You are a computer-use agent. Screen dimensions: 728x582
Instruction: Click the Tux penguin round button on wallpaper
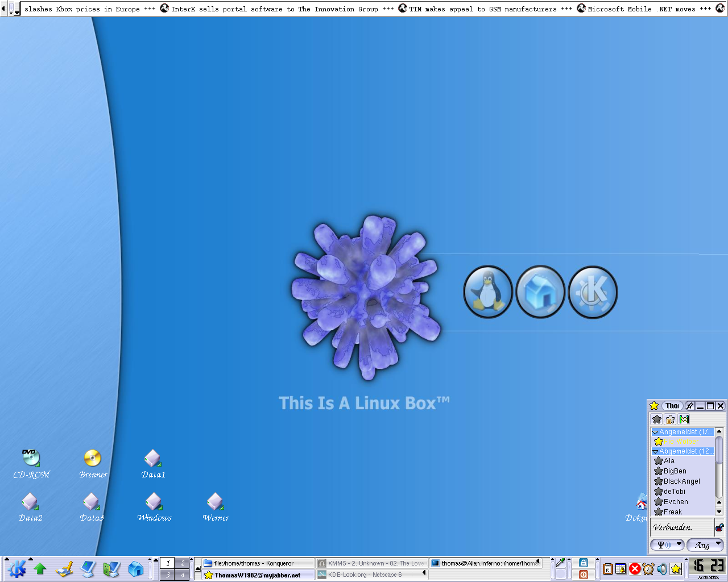click(488, 292)
